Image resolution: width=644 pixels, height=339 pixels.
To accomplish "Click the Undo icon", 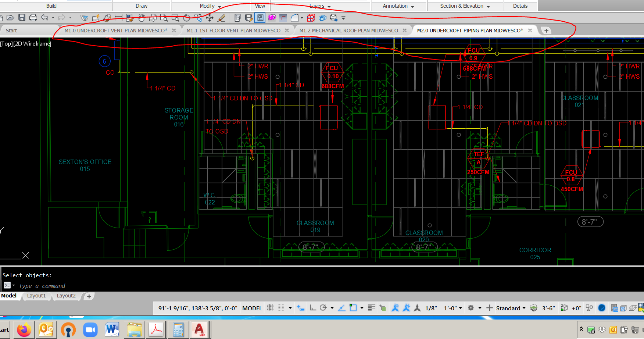I will [x=44, y=17].
